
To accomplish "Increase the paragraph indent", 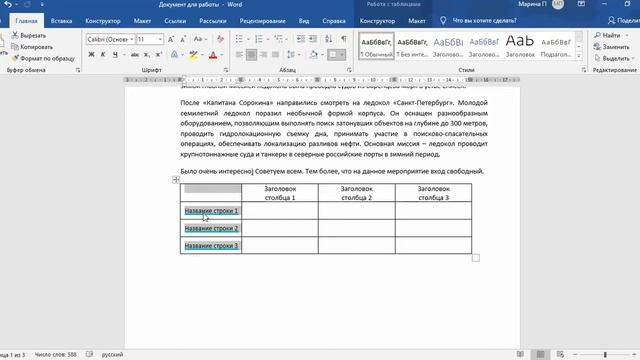I will coord(313,39).
